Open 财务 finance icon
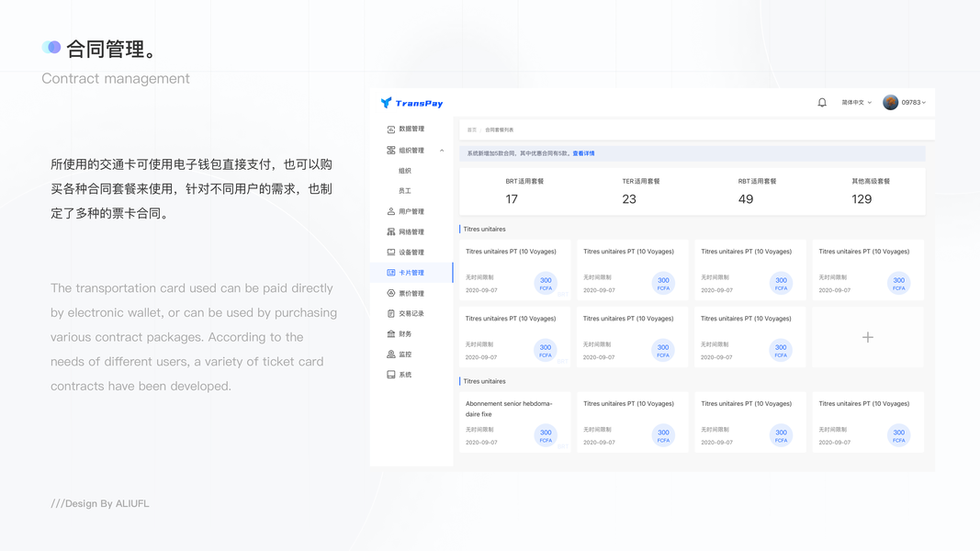This screenshot has width=980, height=551. (390, 334)
